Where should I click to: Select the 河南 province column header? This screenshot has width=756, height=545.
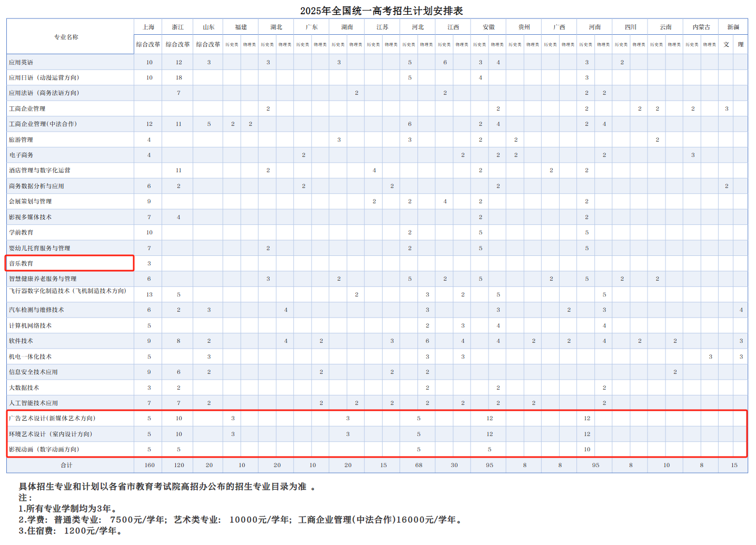pos(594,27)
